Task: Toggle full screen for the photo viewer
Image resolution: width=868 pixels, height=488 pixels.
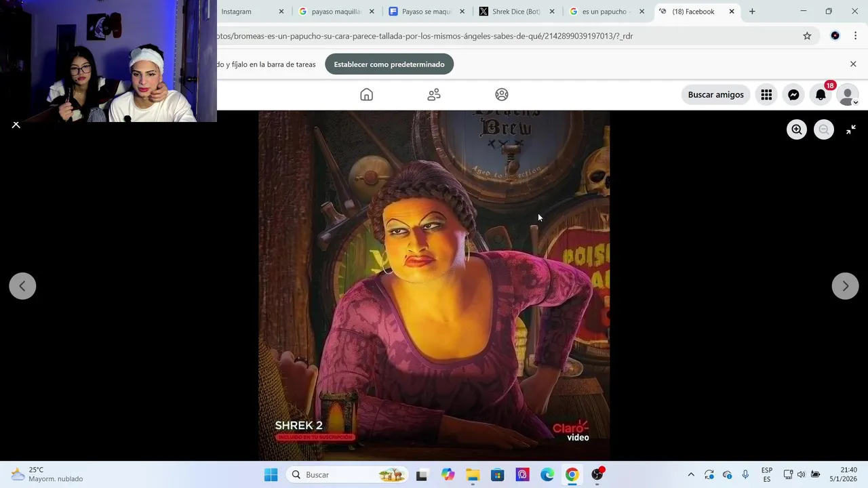Action: [x=851, y=129]
